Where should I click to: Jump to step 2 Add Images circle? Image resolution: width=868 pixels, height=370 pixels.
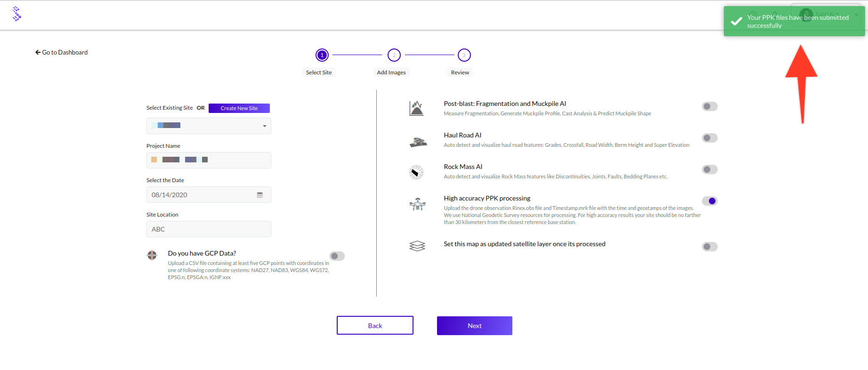point(394,55)
